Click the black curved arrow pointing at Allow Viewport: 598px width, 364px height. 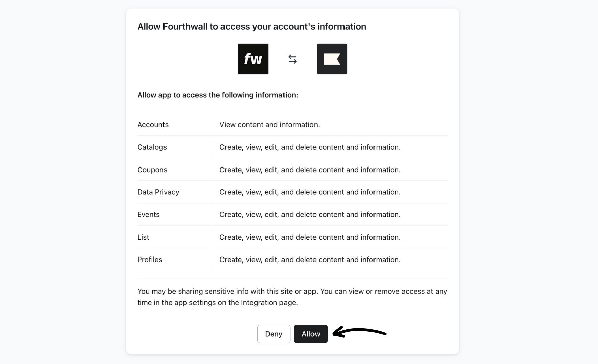(360, 333)
